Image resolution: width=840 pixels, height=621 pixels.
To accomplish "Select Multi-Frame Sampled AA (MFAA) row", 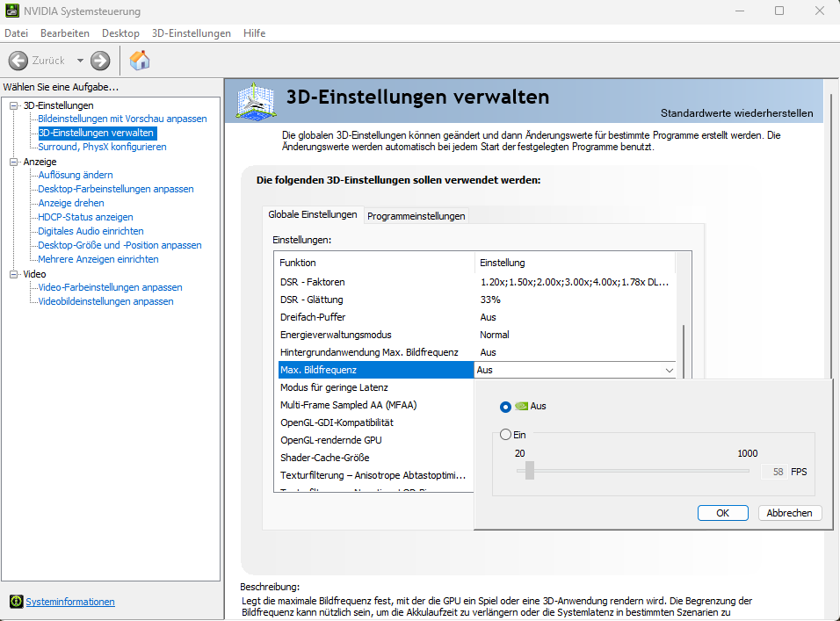I will 376,405.
